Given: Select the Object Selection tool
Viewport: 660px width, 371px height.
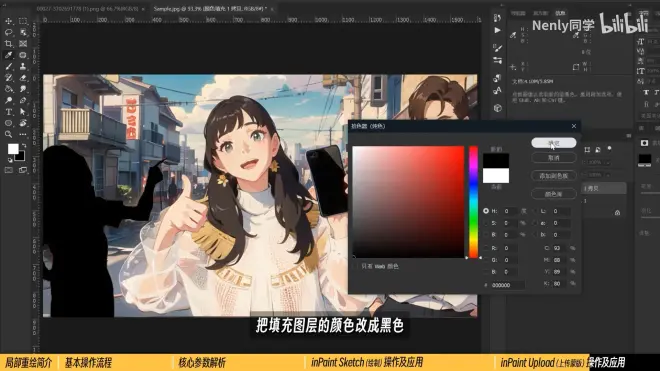Looking at the screenshot, I should 23,32.
